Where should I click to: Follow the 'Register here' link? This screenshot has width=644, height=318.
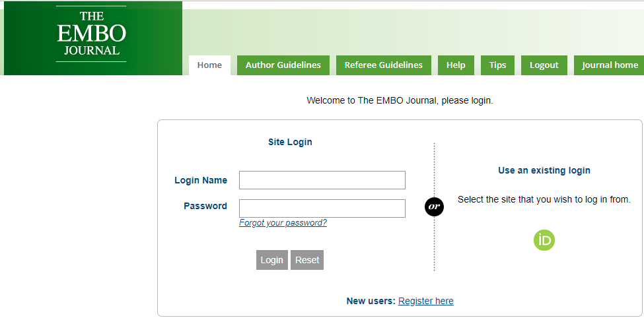tap(425, 301)
